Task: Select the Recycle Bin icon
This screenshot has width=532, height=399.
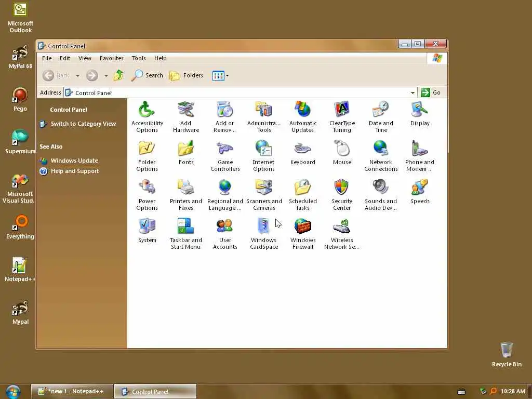Action: tap(507, 354)
